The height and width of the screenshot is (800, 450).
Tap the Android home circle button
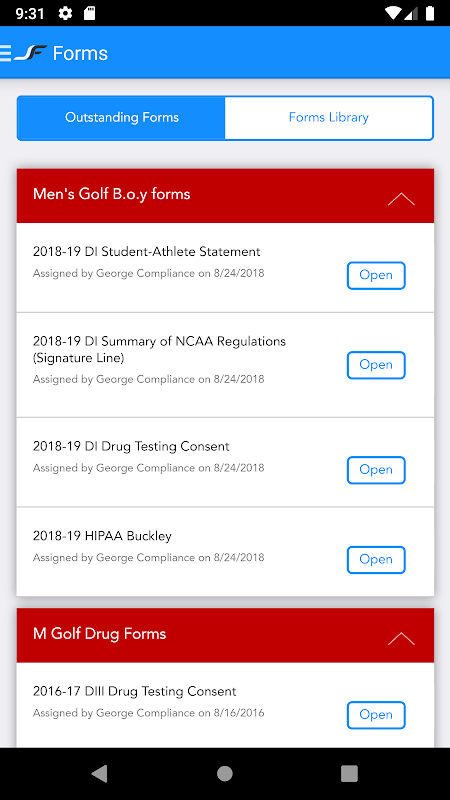[224, 774]
